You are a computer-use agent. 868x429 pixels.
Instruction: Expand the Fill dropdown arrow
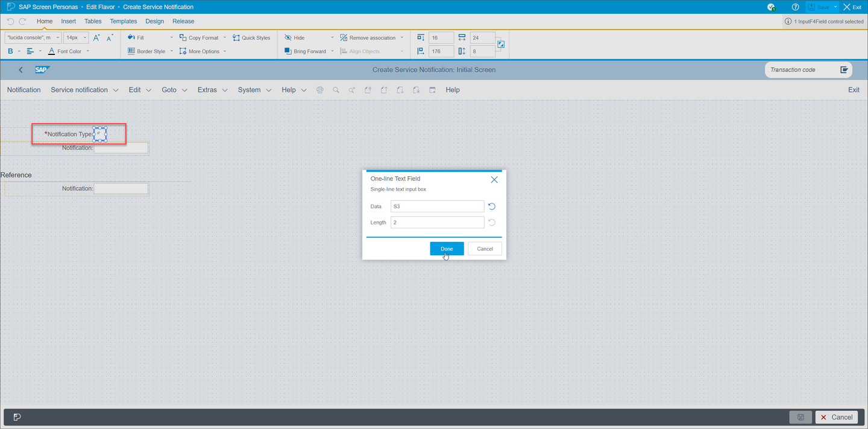point(172,37)
